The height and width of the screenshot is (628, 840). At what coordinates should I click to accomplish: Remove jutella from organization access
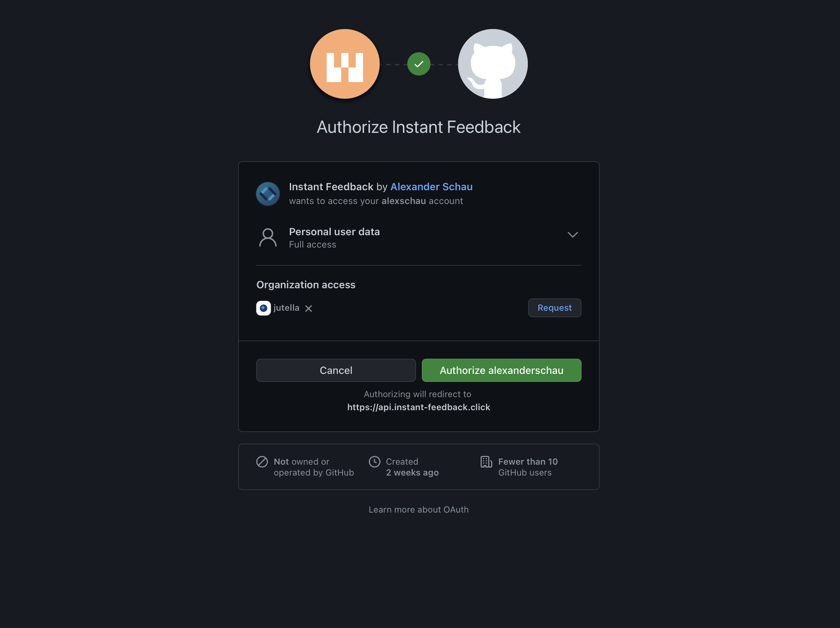pos(308,308)
